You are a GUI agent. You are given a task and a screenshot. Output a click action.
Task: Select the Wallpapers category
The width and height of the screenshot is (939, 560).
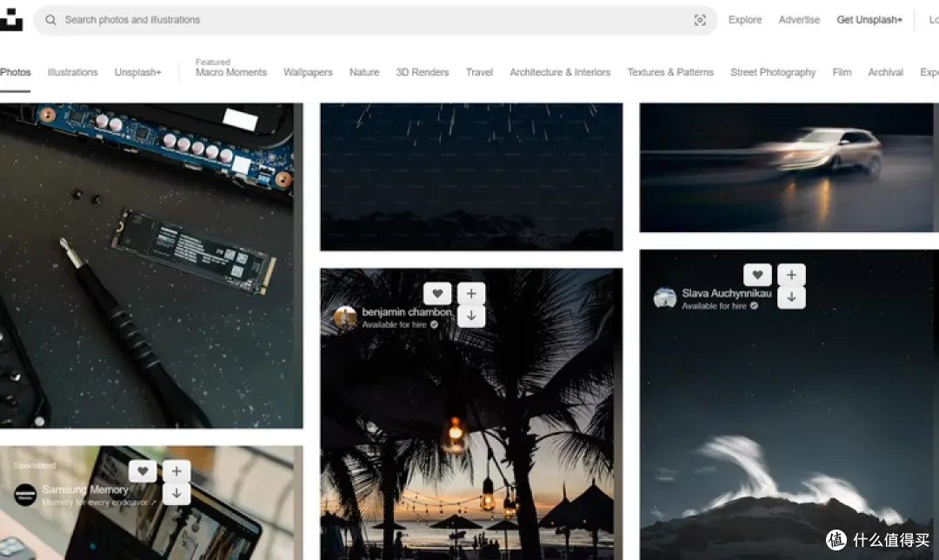[308, 72]
